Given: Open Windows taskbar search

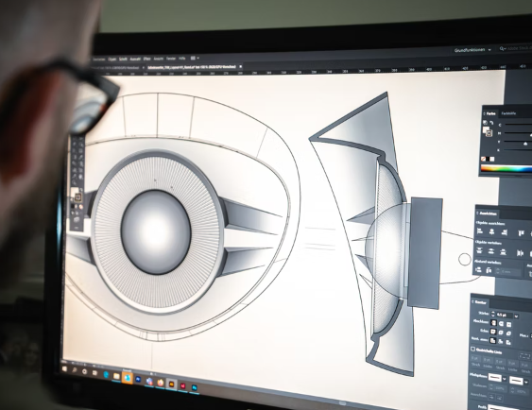Looking at the screenshot, I should pyautogui.click(x=75, y=370).
